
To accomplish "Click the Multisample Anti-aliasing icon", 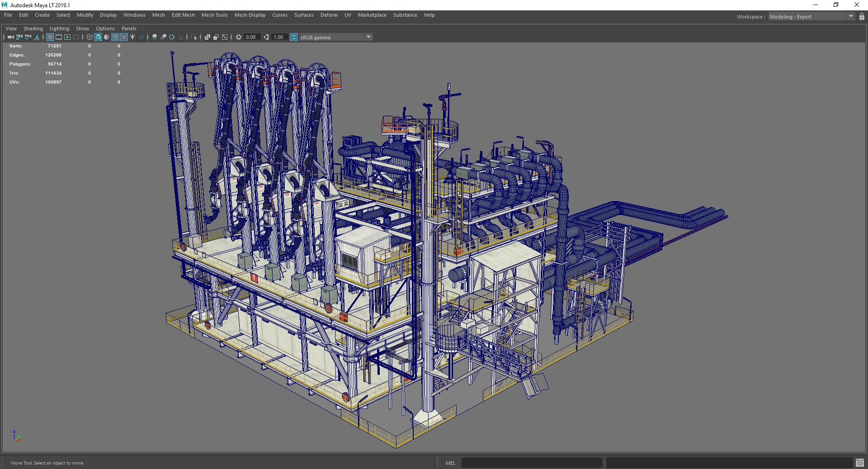I will (x=172, y=37).
